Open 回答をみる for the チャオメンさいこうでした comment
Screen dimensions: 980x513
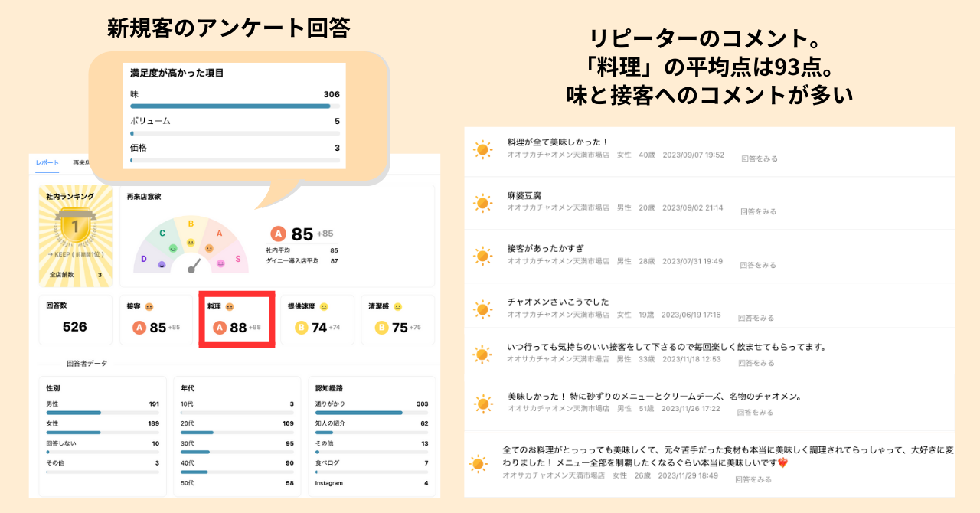[756, 318]
